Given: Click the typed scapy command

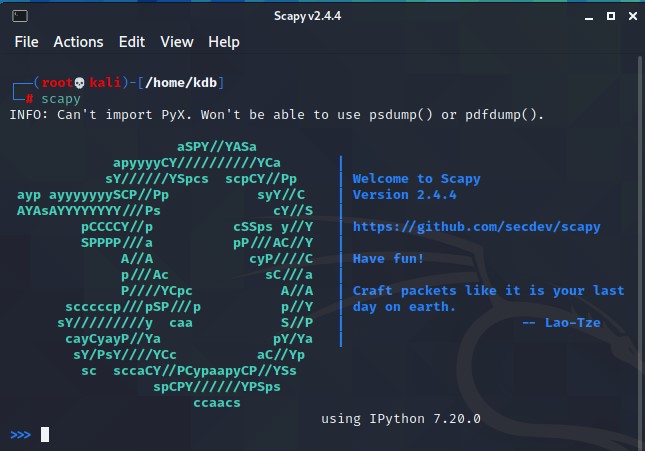Looking at the screenshot, I should pos(61,99).
